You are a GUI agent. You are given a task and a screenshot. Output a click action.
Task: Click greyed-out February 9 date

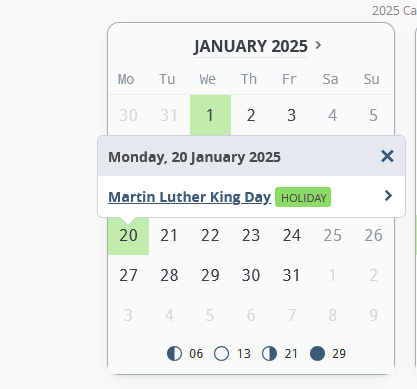pyautogui.click(x=373, y=315)
